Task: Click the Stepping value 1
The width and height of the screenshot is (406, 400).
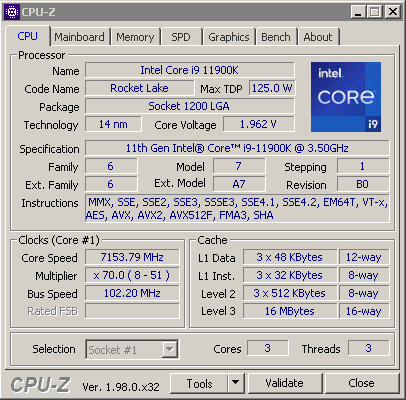Action: coord(363,166)
